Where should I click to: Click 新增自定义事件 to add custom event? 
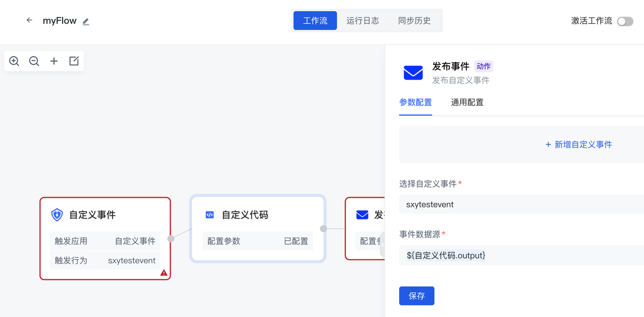(x=578, y=144)
